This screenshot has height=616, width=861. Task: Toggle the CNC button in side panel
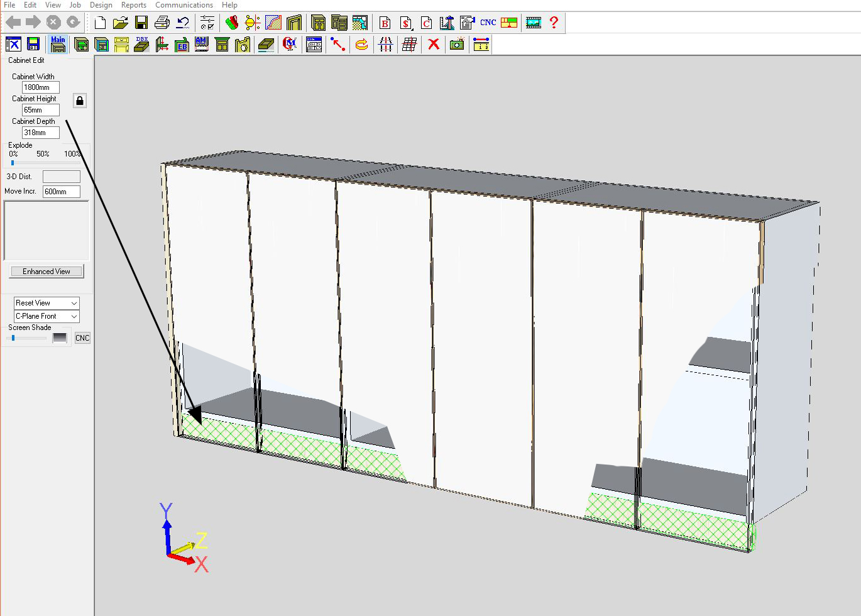82,338
